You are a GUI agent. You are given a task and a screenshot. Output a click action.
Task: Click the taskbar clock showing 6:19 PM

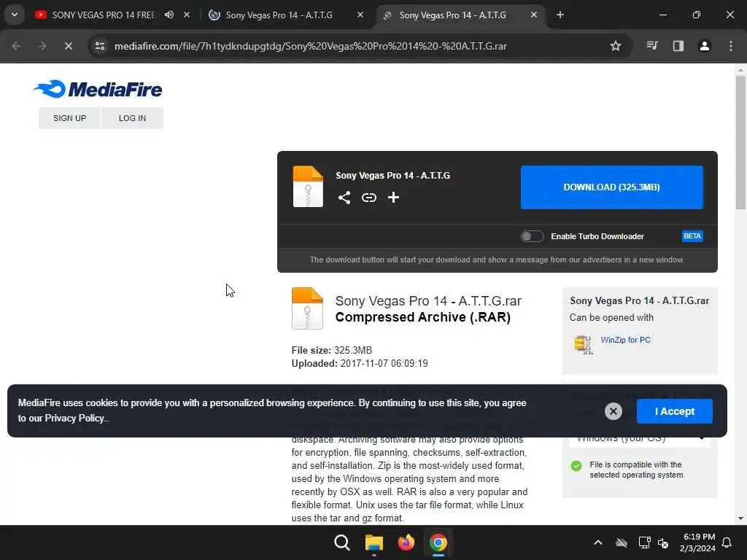(x=697, y=542)
